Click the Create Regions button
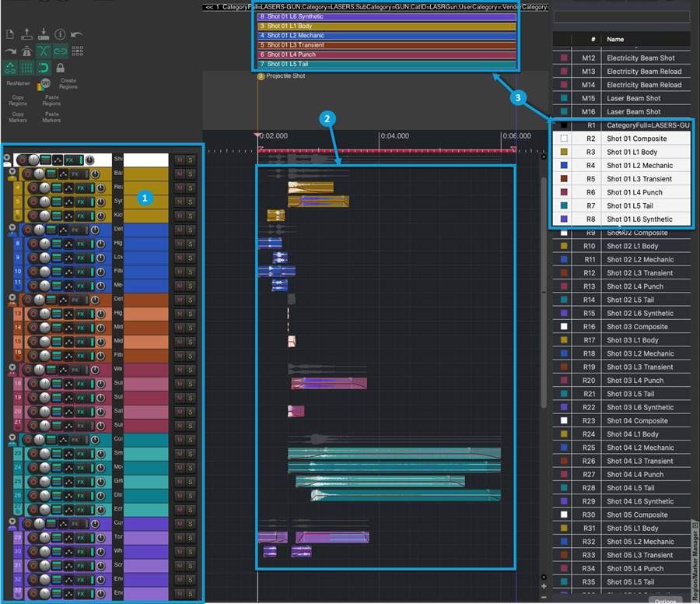 (x=68, y=83)
